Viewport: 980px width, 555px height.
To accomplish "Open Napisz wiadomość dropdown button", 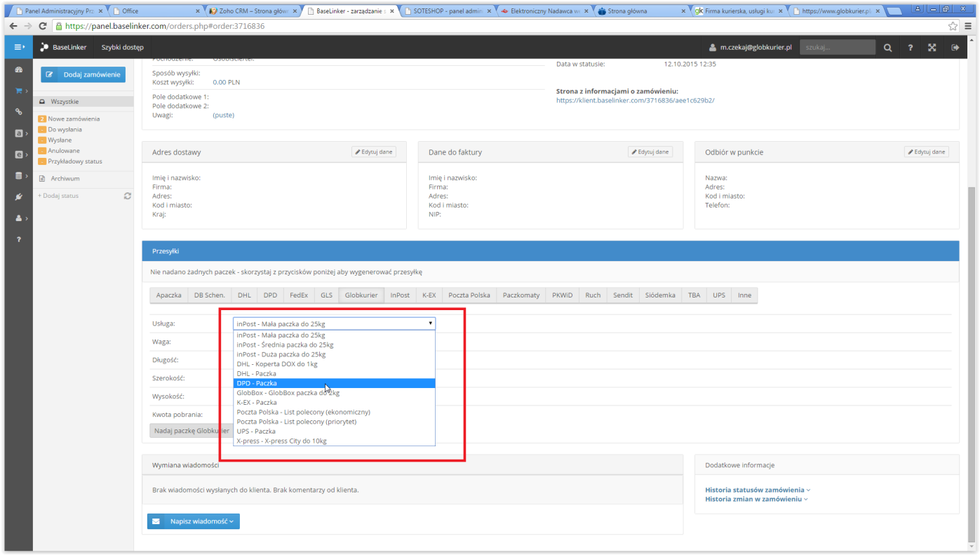I will tap(193, 521).
